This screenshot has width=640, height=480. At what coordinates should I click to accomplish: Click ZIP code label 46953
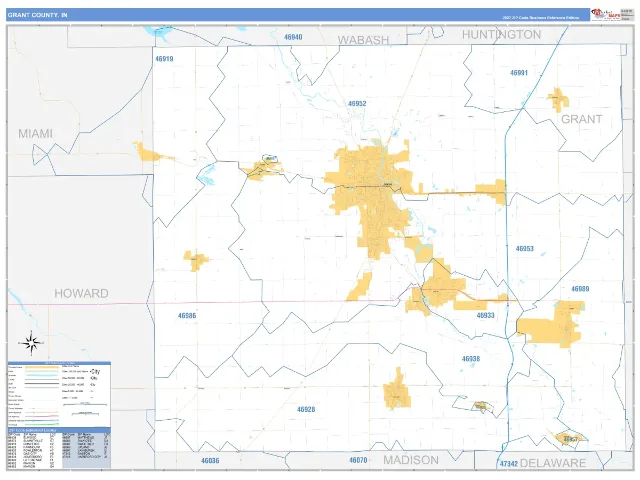click(524, 249)
